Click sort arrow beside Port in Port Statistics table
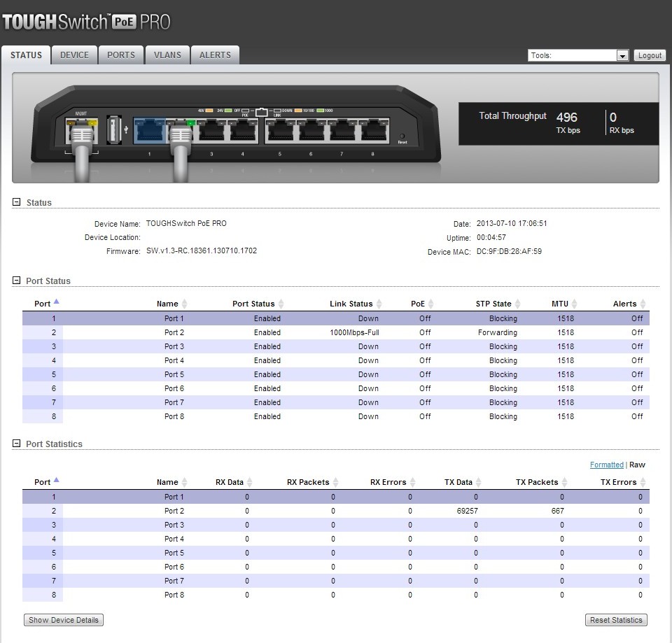Image resolution: width=672 pixels, height=643 pixels. (57, 480)
